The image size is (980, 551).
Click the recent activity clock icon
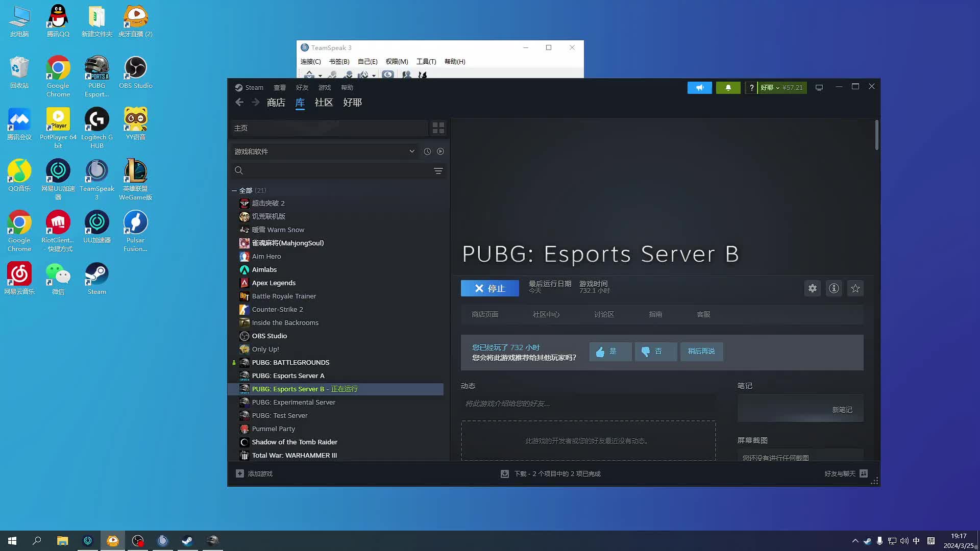[x=427, y=152]
